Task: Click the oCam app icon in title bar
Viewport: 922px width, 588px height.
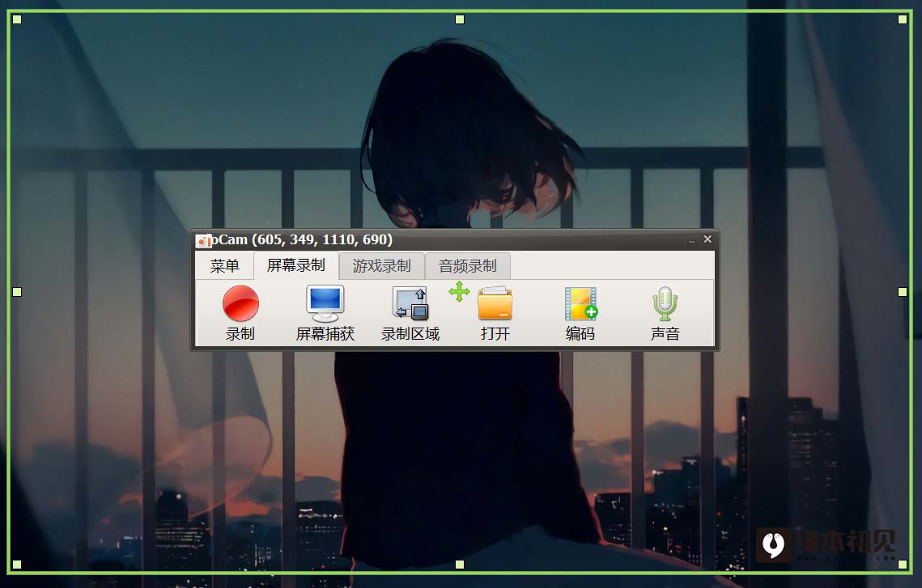Action: [x=204, y=240]
